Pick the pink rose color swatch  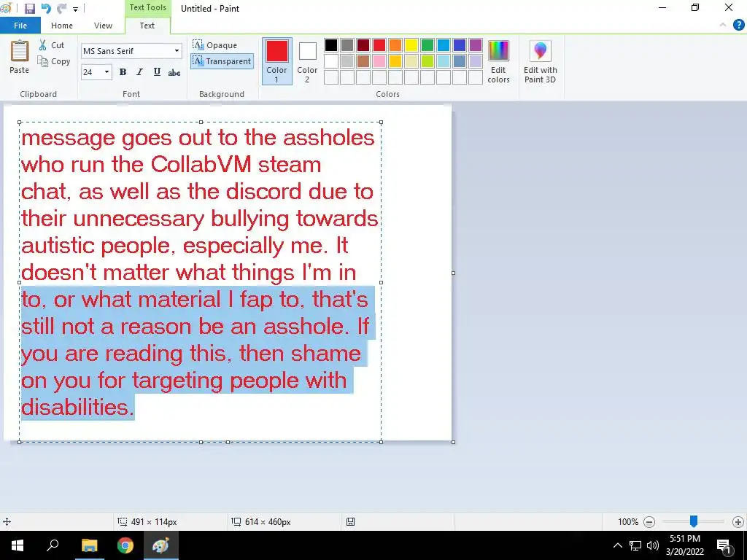(379, 61)
